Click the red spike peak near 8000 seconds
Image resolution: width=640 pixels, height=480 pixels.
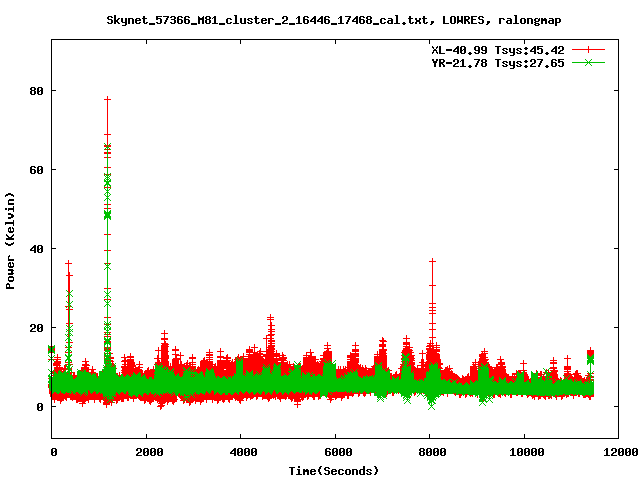pyautogui.click(x=432, y=260)
